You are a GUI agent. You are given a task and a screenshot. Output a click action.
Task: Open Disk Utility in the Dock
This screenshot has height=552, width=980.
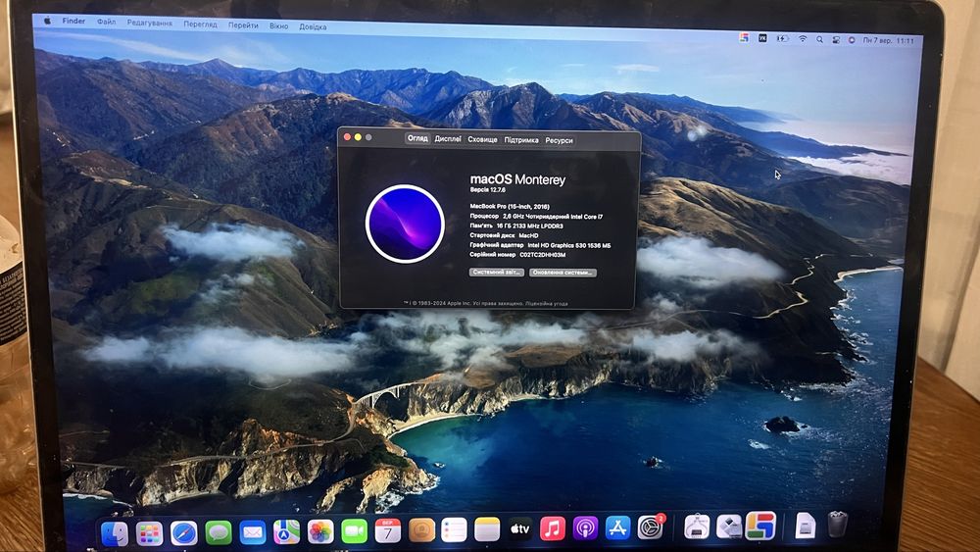pyautogui.click(x=728, y=527)
